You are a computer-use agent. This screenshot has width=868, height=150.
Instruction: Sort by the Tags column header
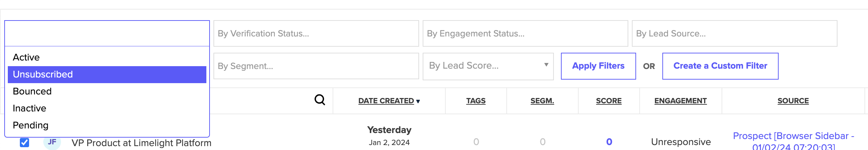click(476, 101)
